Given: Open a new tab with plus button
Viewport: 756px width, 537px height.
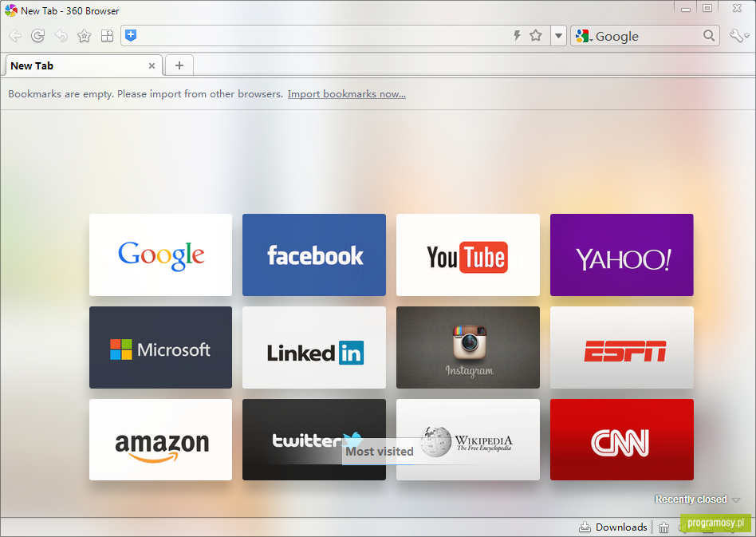Looking at the screenshot, I should [179, 65].
